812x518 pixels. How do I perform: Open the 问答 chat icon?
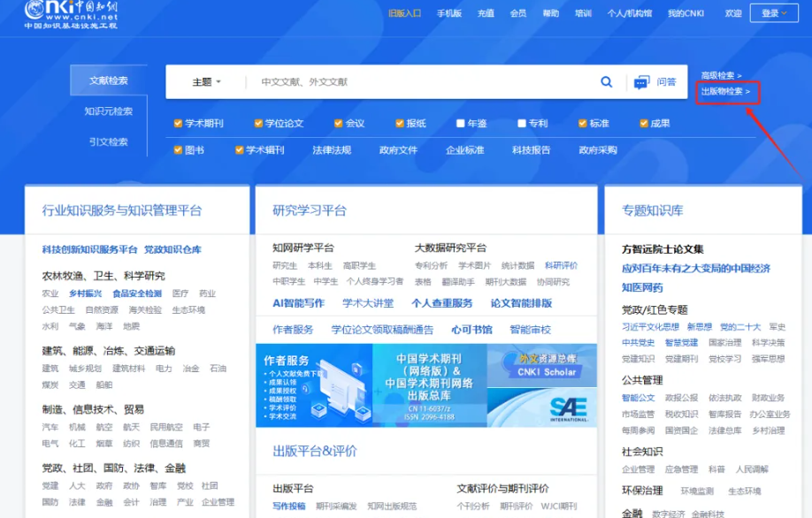point(642,81)
